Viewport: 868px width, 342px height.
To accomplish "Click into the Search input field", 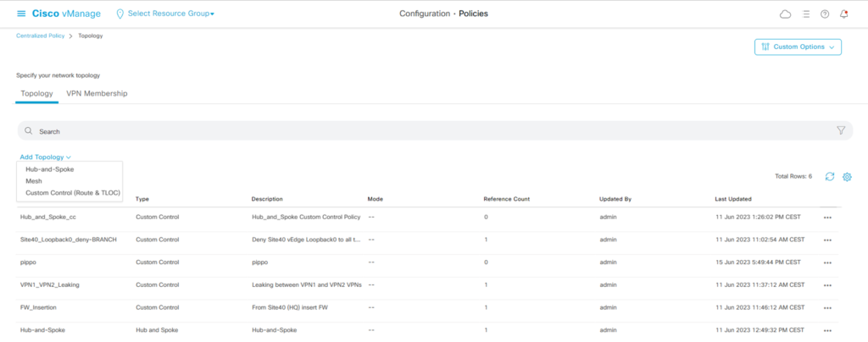I will tap(424, 131).
